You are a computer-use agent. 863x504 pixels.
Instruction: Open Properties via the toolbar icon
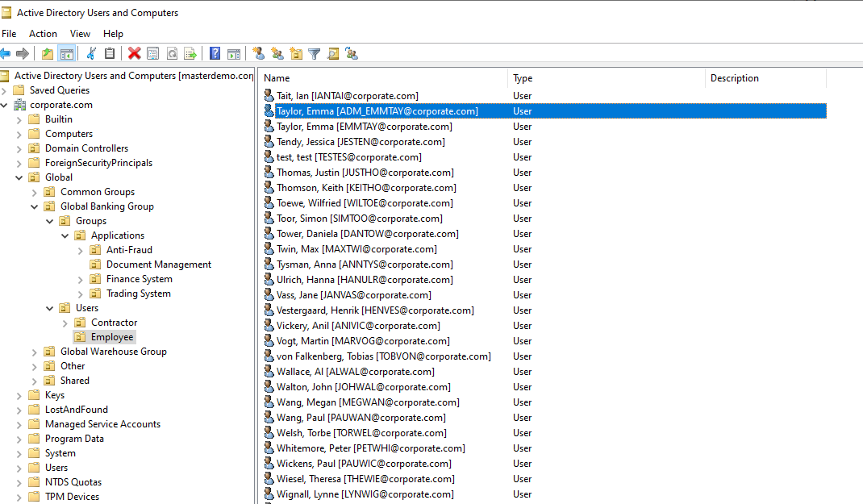[153, 53]
